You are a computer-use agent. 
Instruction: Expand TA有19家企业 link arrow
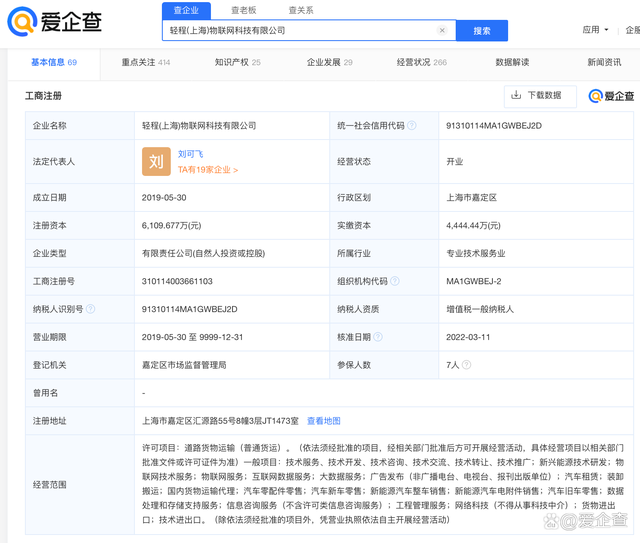point(236,170)
